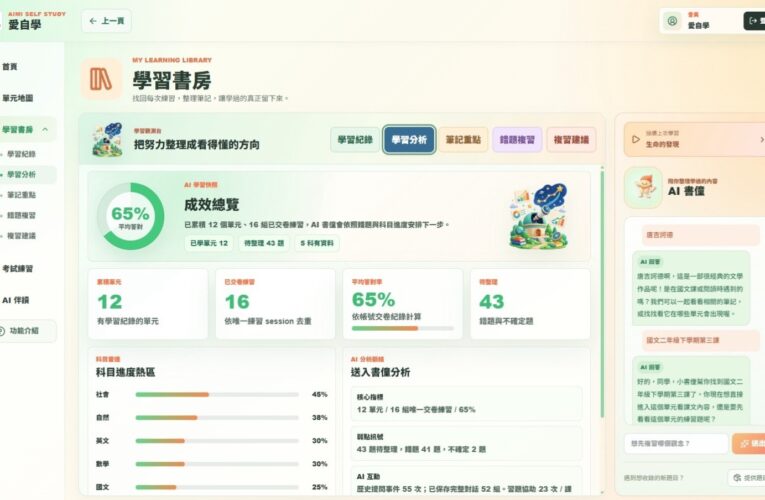
Task: Click the card showing 12 study units
Action: 148,303
